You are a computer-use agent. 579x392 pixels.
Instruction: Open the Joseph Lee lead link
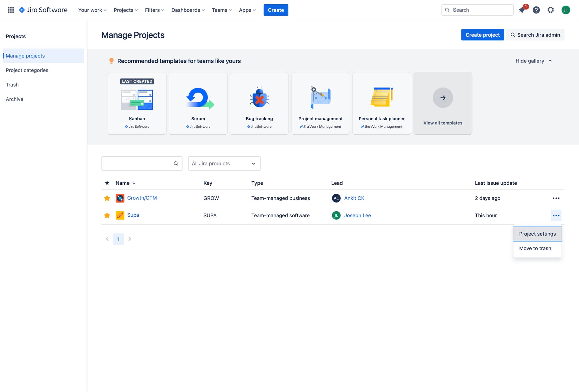pyautogui.click(x=357, y=215)
